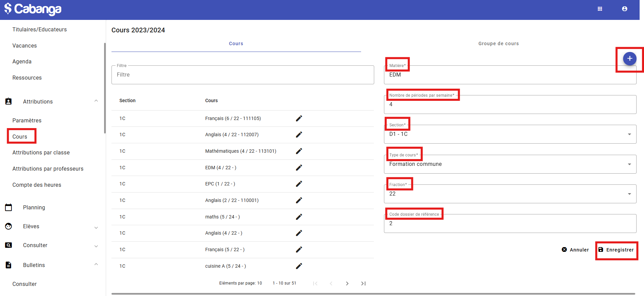The image size is (644, 296).
Task: Jump to last page of course list
Action: click(363, 284)
